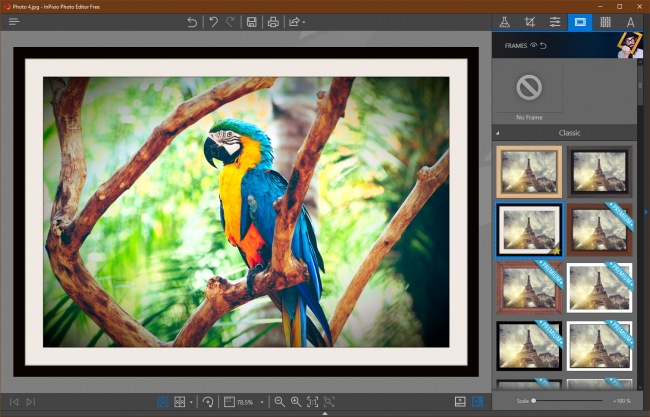Toggle the frames eye preview icon

534,45
